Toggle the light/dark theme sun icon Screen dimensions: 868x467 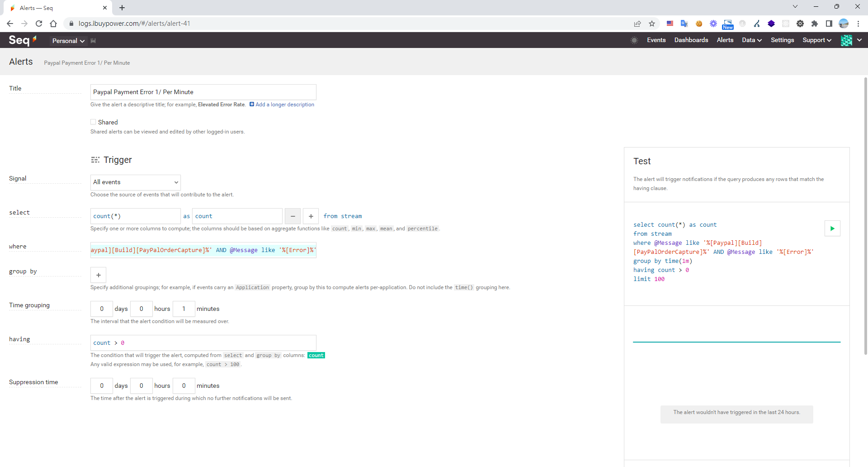634,40
